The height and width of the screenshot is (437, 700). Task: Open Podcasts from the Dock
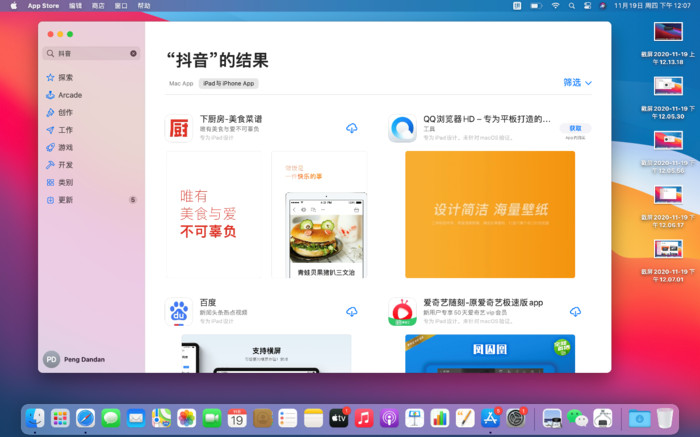pyautogui.click(x=389, y=418)
